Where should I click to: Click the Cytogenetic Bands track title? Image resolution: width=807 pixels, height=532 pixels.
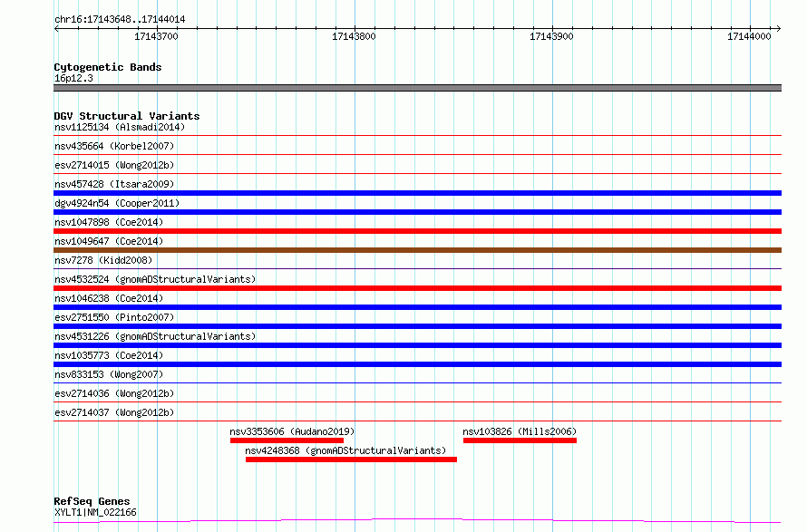tap(108, 67)
